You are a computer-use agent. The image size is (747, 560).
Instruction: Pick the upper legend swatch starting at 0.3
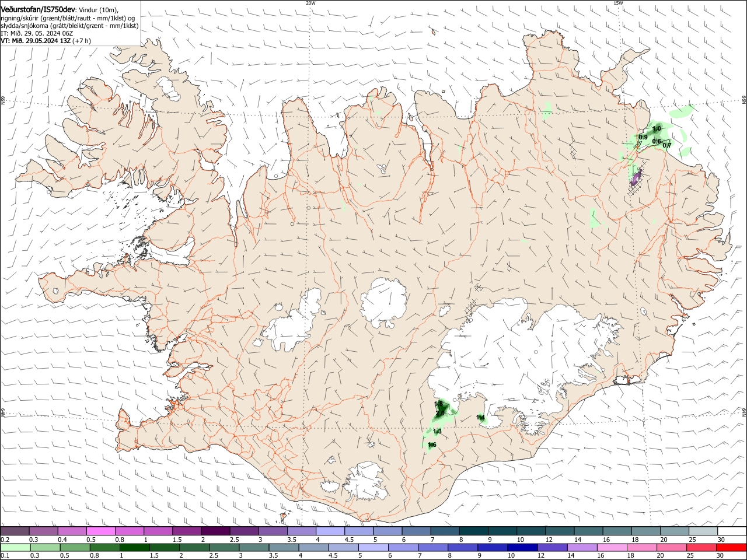click(x=43, y=531)
